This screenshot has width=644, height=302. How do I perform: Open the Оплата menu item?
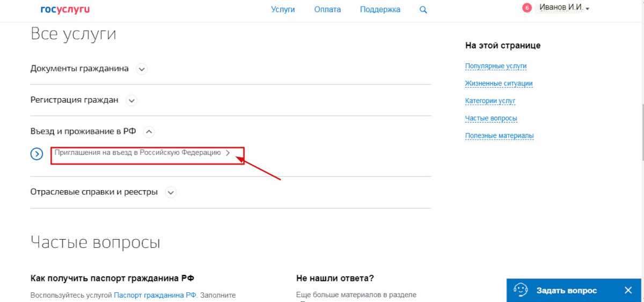click(x=327, y=10)
